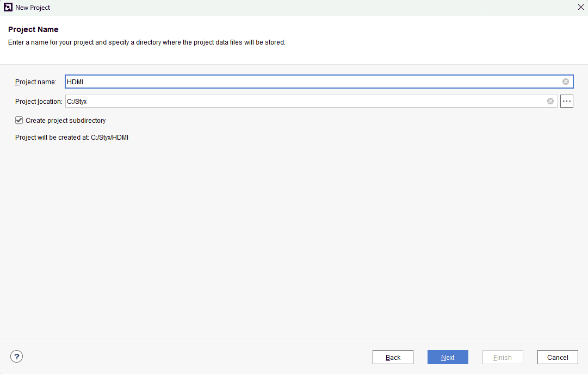Clear the Project name field with X icon
The image size is (588, 374).
pos(566,82)
